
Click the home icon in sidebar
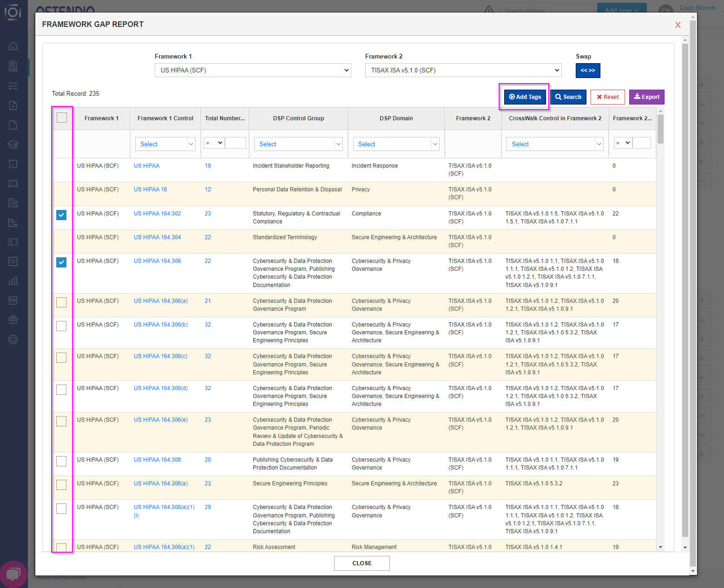[x=13, y=46]
